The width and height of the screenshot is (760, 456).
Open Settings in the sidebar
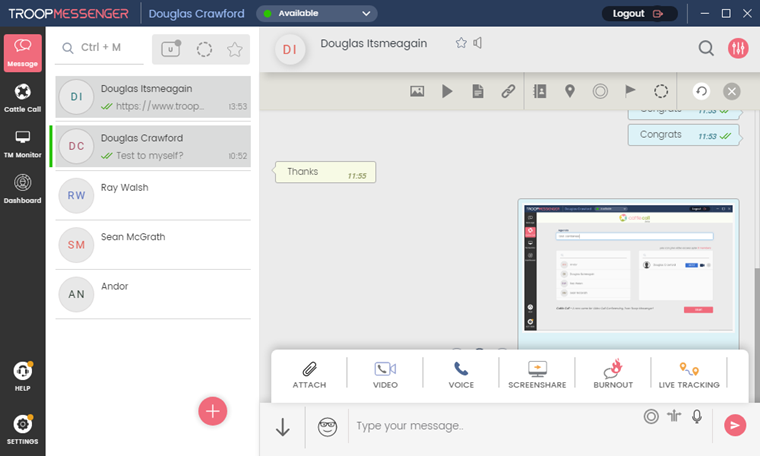(x=22, y=430)
